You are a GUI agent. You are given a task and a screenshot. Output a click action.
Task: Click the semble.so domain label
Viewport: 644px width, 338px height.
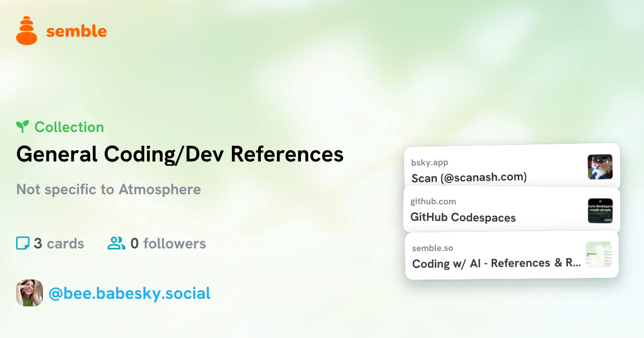433,248
